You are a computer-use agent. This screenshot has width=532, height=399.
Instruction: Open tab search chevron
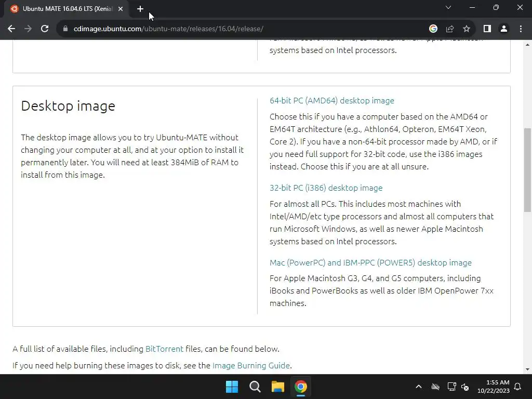pos(448,7)
